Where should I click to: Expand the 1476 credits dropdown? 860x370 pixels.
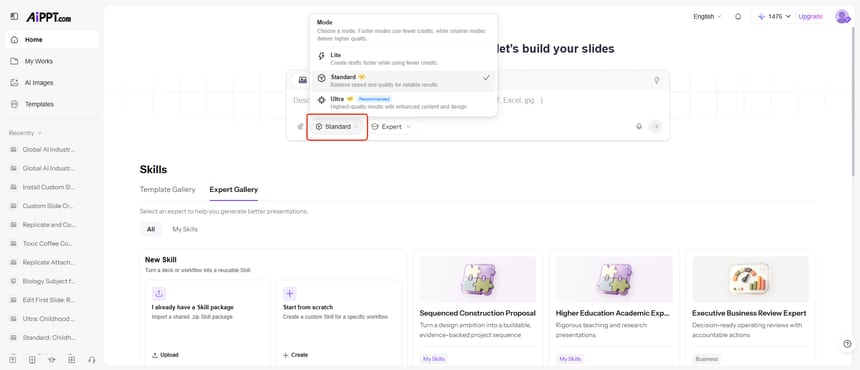click(x=774, y=16)
